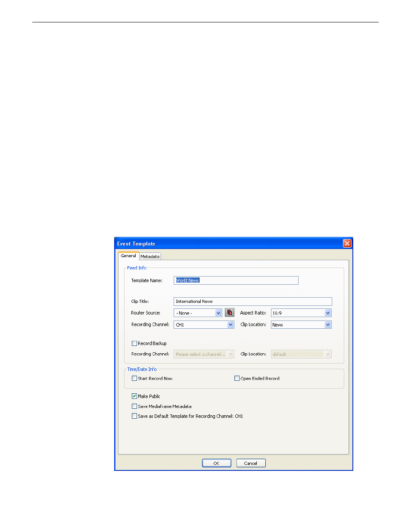Click the Cancel button
Image resolution: width=411 pixels, height=532 pixels.
(251, 463)
